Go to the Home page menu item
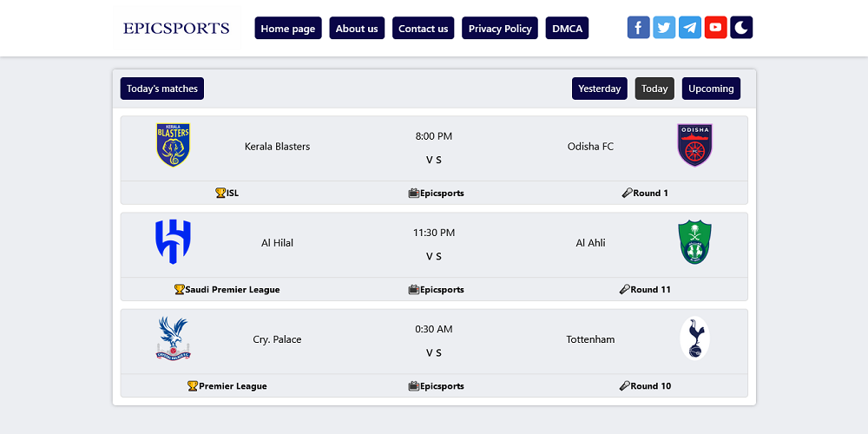The height and width of the screenshot is (434, 868). [x=288, y=29]
